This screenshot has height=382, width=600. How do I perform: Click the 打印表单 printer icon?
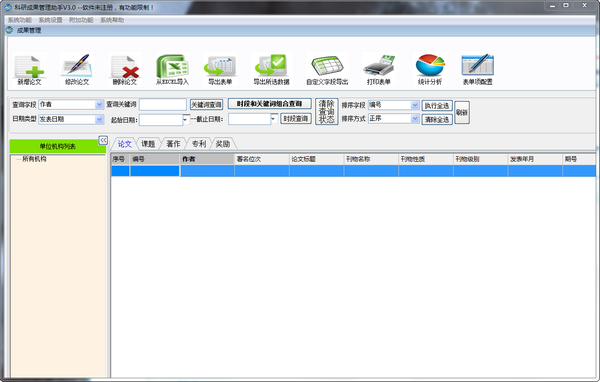click(378, 70)
